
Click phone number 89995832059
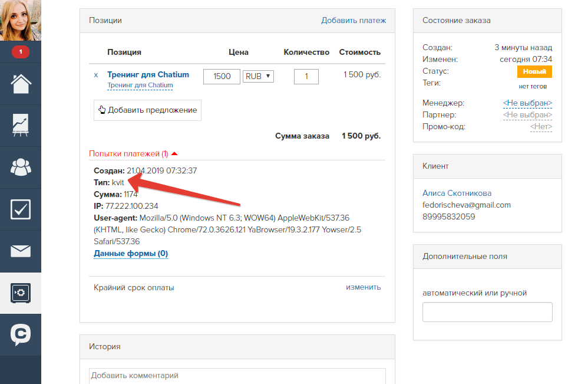point(448,216)
